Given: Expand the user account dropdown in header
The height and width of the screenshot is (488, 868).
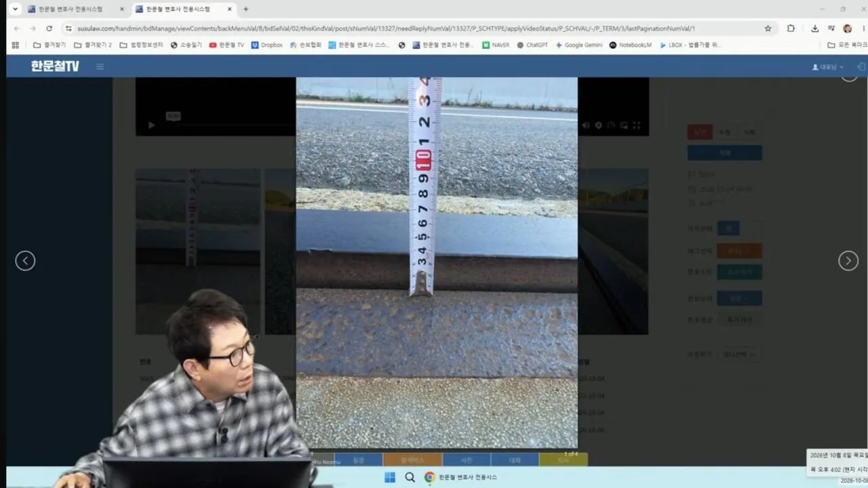Looking at the screenshot, I should (x=828, y=67).
